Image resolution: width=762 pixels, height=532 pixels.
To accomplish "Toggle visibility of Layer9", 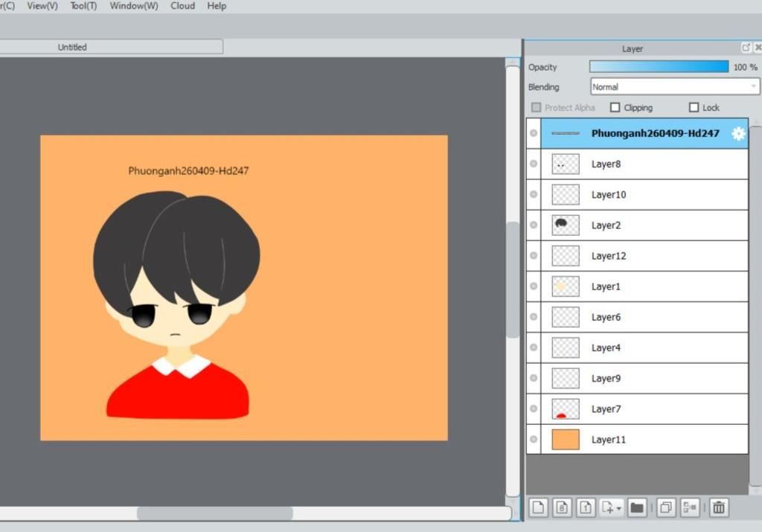I will pos(534,378).
